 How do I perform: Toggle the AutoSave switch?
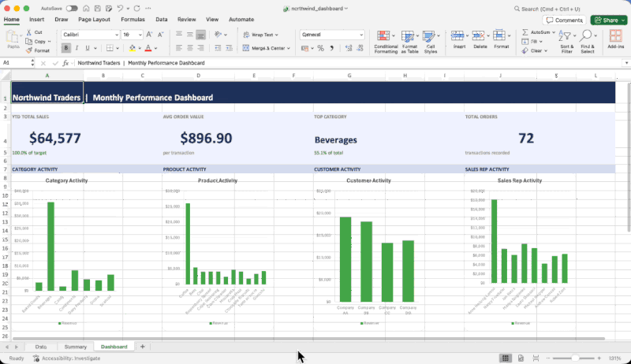[72, 9]
